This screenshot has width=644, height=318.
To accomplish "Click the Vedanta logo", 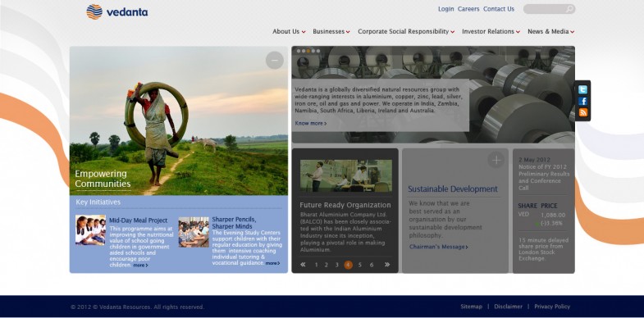I will 117,11.
